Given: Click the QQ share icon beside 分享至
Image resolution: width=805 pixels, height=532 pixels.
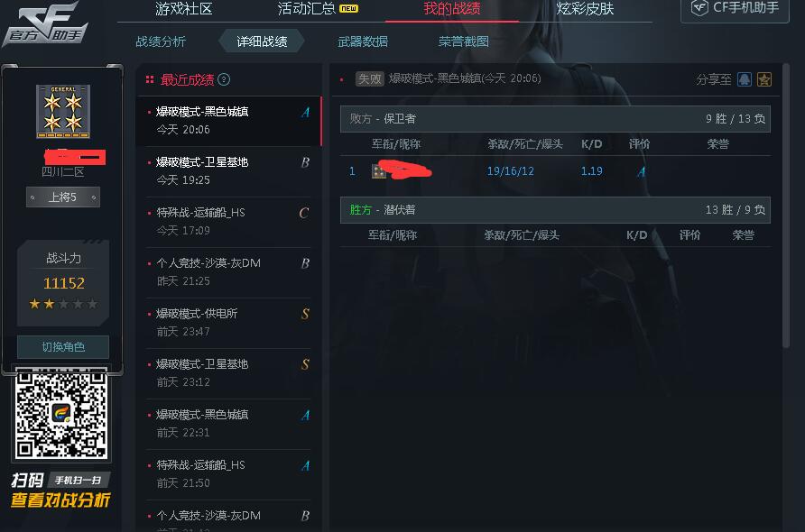Looking at the screenshot, I should [744, 79].
